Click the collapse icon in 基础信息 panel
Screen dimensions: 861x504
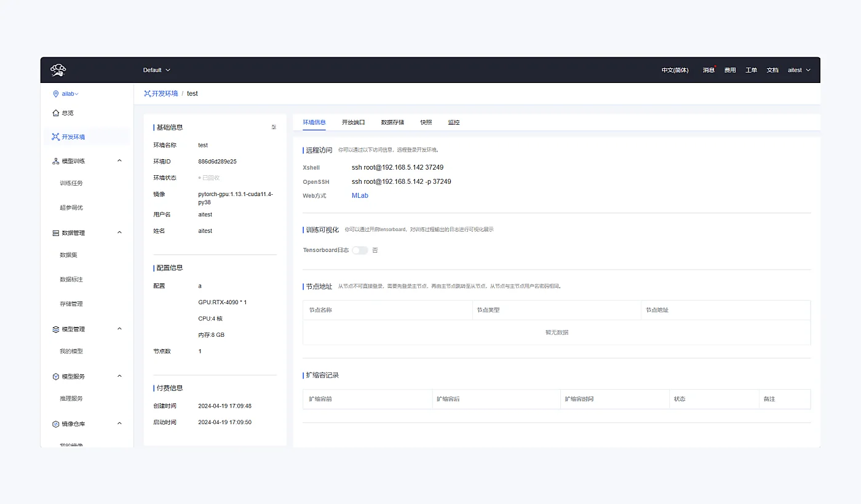[274, 127]
